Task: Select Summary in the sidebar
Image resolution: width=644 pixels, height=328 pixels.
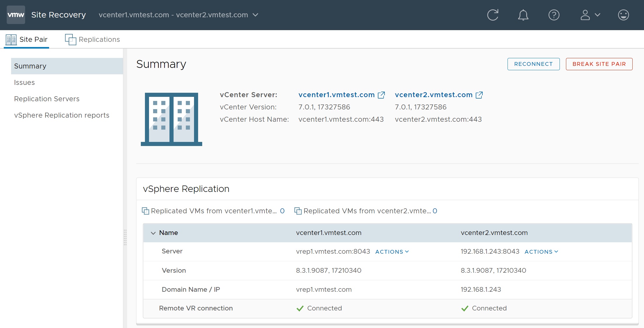Action: (67, 66)
